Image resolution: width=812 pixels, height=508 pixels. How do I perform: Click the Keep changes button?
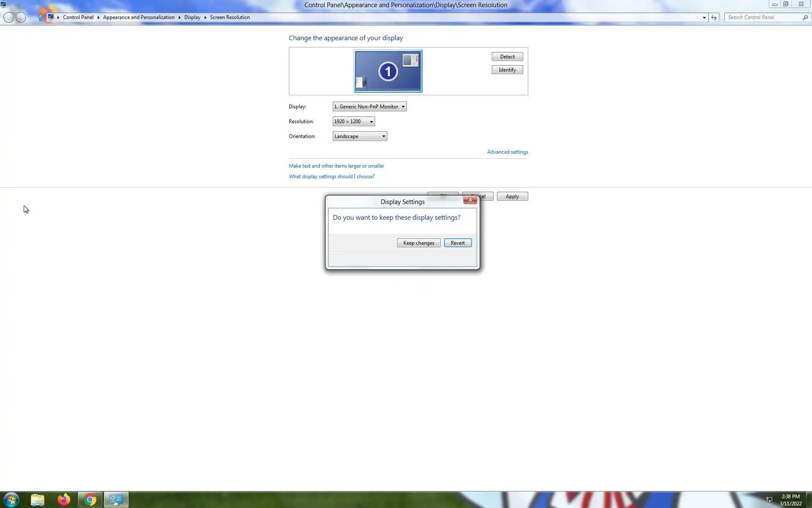pyautogui.click(x=418, y=243)
